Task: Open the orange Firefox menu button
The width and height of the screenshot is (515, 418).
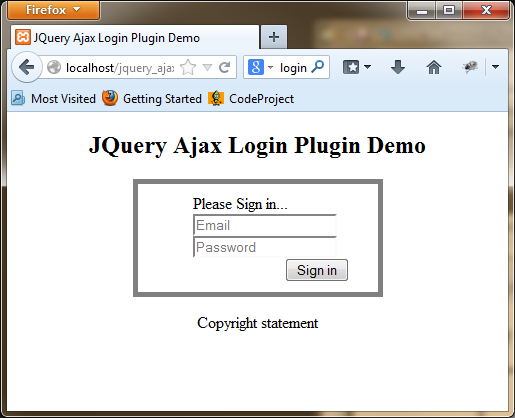Action: (x=53, y=10)
